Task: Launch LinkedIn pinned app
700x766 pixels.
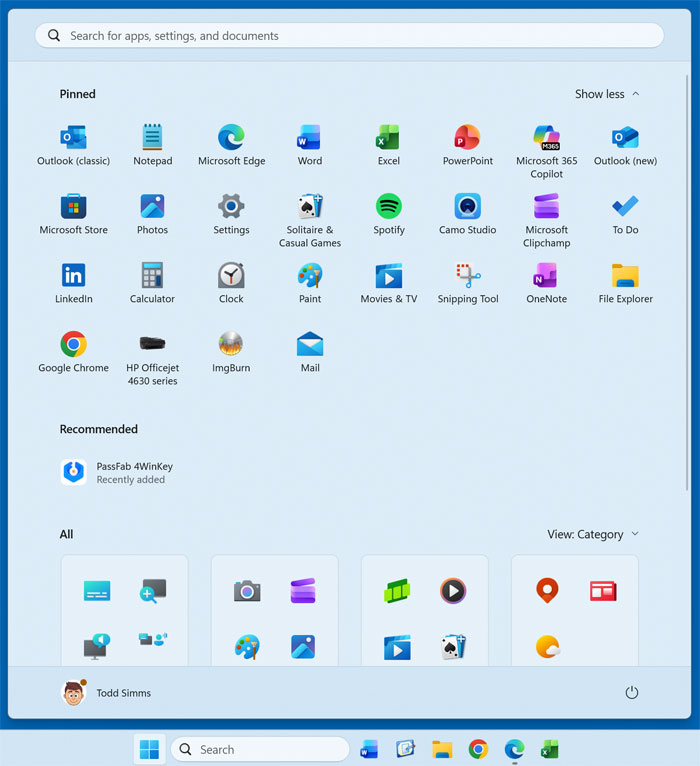Action: (x=73, y=283)
